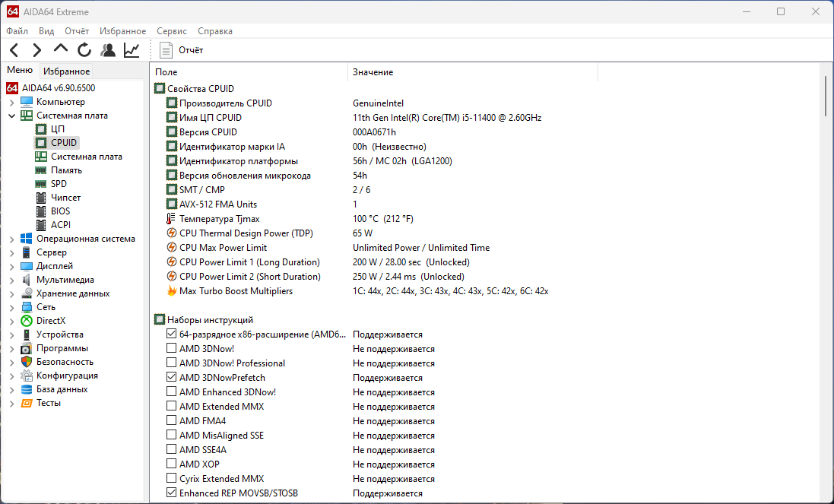Open the Файл menu
The height and width of the screenshot is (504, 834).
(17, 31)
